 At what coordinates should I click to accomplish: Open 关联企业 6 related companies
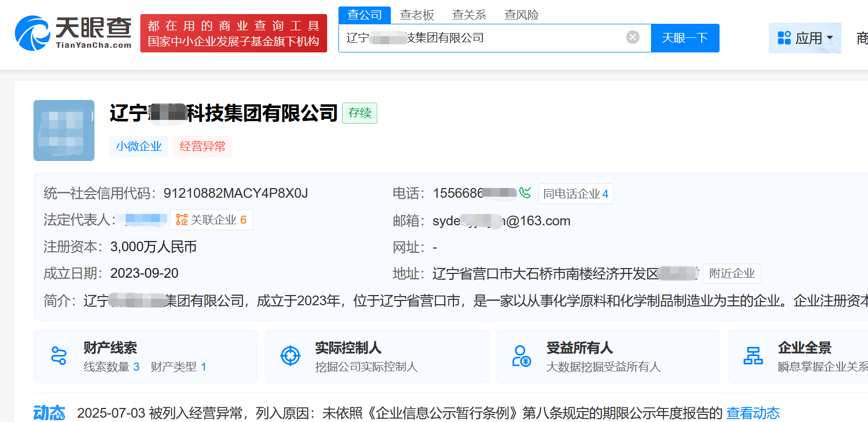[x=212, y=220]
